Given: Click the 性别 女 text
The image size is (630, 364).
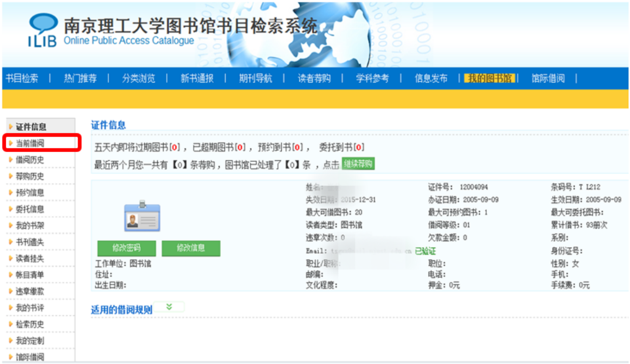Looking at the screenshot, I should coord(565,264).
